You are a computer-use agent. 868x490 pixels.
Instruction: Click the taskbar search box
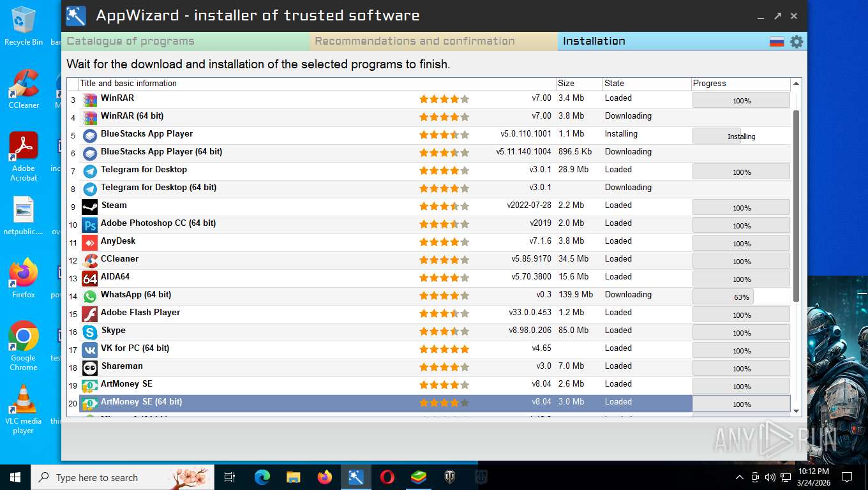123,477
